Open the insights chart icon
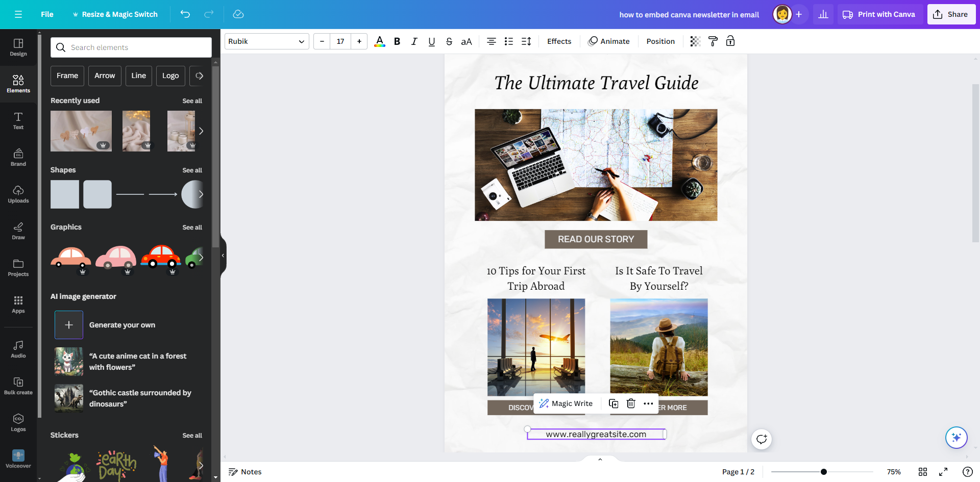The height and width of the screenshot is (482, 980). coord(823,14)
